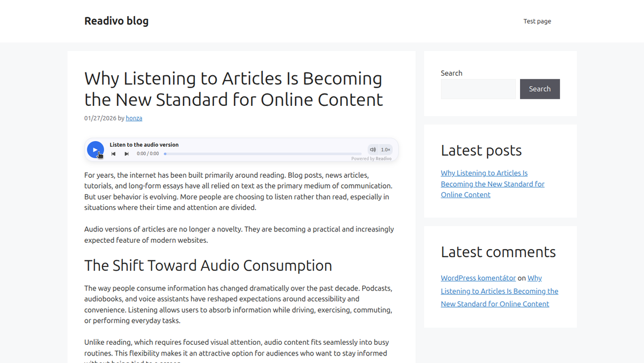Open the Test page menu item

click(x=537, y=21)
